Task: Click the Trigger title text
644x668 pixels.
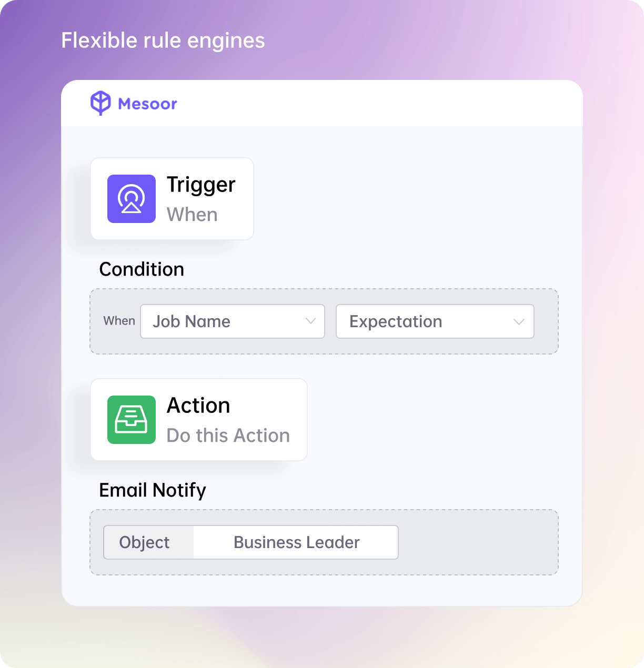Action: 201,185
